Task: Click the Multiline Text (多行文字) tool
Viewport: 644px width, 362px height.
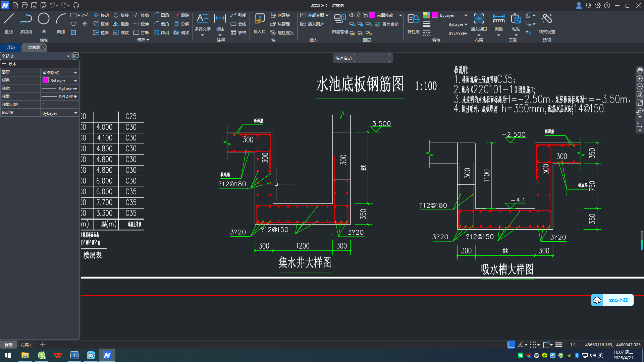Action: coord(202,23)
